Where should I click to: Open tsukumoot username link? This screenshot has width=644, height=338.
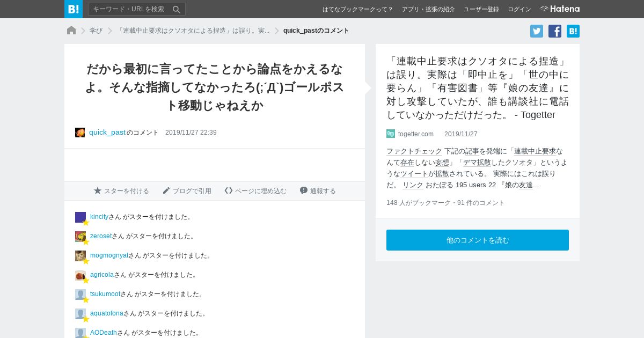pos(105,294)
